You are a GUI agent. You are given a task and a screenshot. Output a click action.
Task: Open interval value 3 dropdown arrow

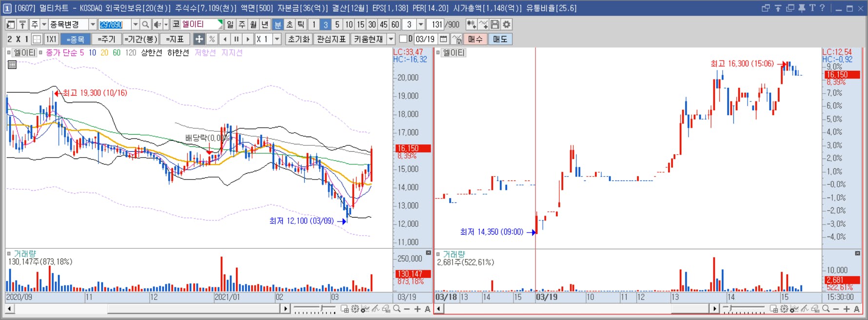[x=421, y=24]
